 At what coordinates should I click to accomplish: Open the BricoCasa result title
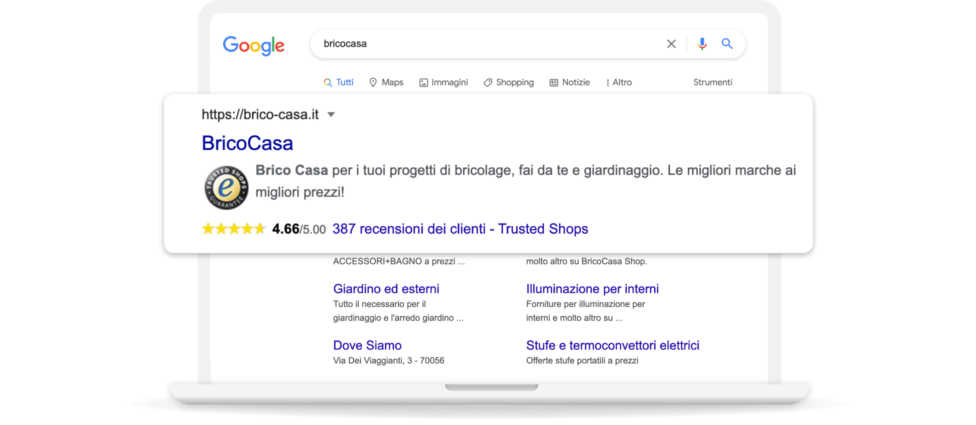pos(247,143)
